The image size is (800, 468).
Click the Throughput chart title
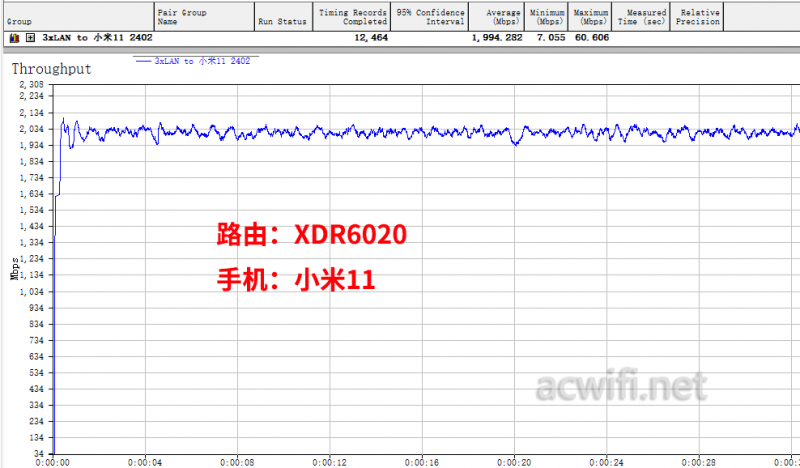52,69
